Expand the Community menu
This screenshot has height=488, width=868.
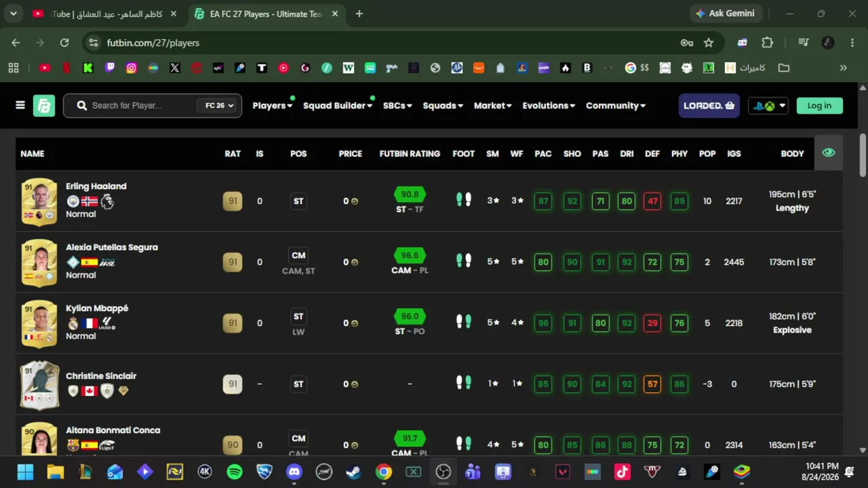click(616, 106)
